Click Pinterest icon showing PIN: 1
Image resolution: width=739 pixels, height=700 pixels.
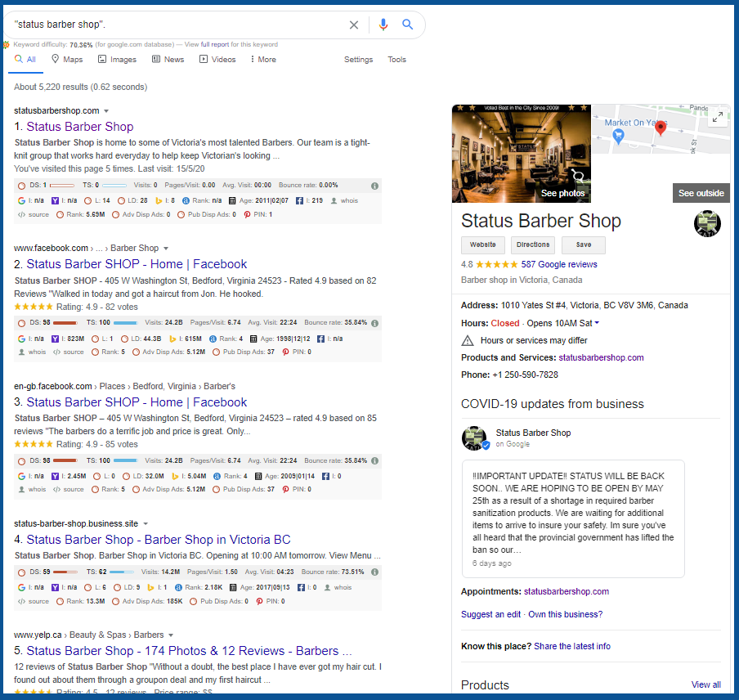point(247,214)
